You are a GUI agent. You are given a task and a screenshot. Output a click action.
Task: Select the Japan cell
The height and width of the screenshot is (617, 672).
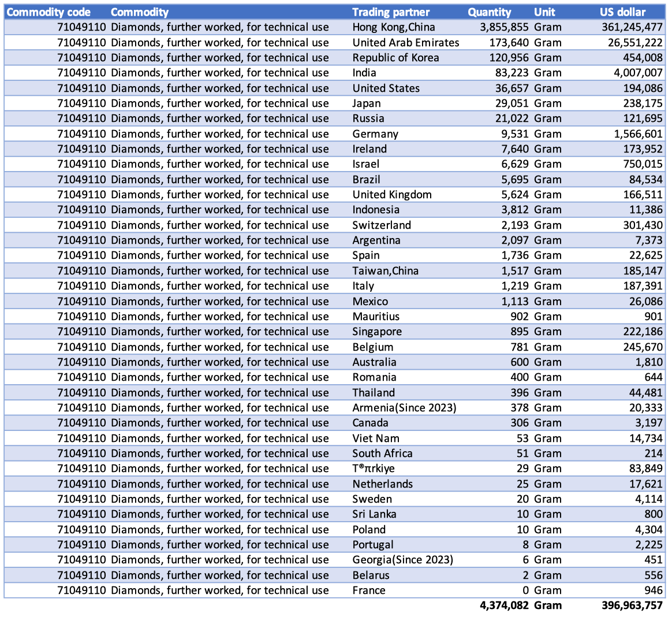pyautogui.click(x=367, y=103)
